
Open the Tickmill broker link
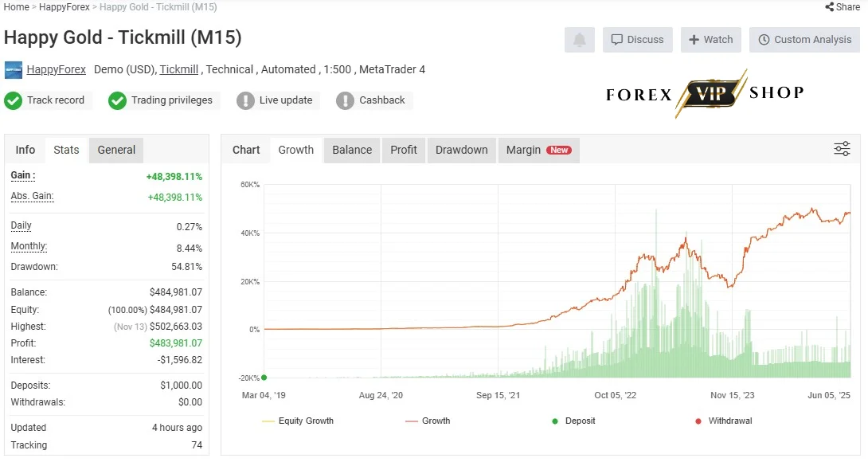(179, 70)
